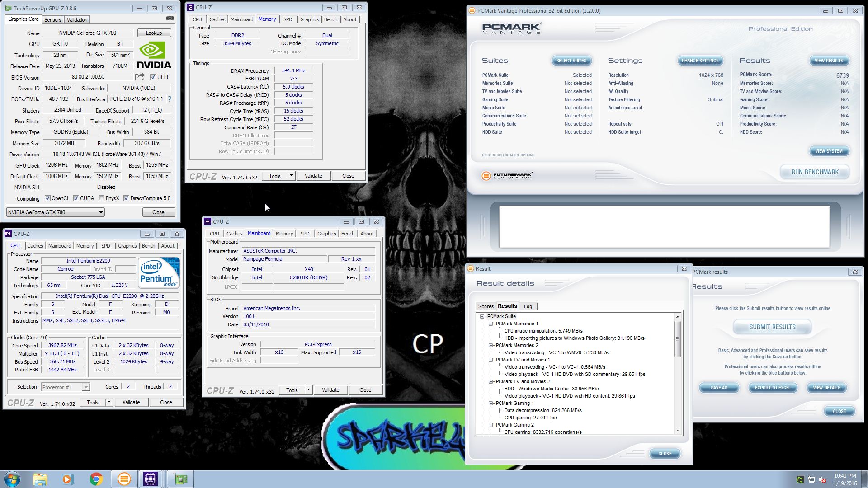
Task: Click the network tray icon
Action: [x=811, y=479]
